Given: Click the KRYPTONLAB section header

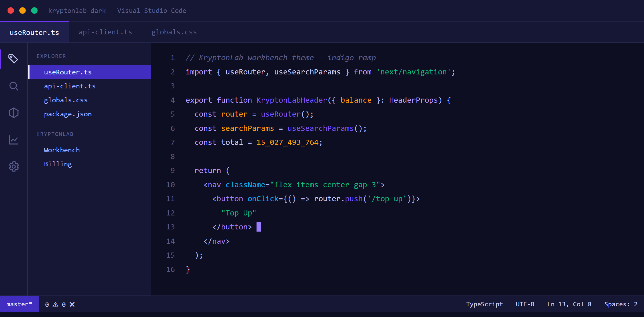Looking at the screenshot, I should [55, 134].
